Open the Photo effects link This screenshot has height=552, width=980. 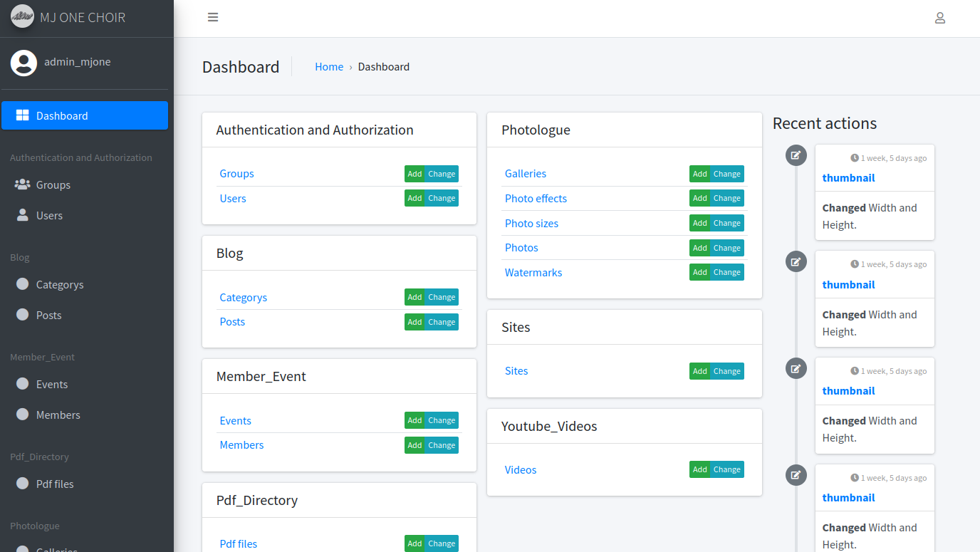click(536, 199)
